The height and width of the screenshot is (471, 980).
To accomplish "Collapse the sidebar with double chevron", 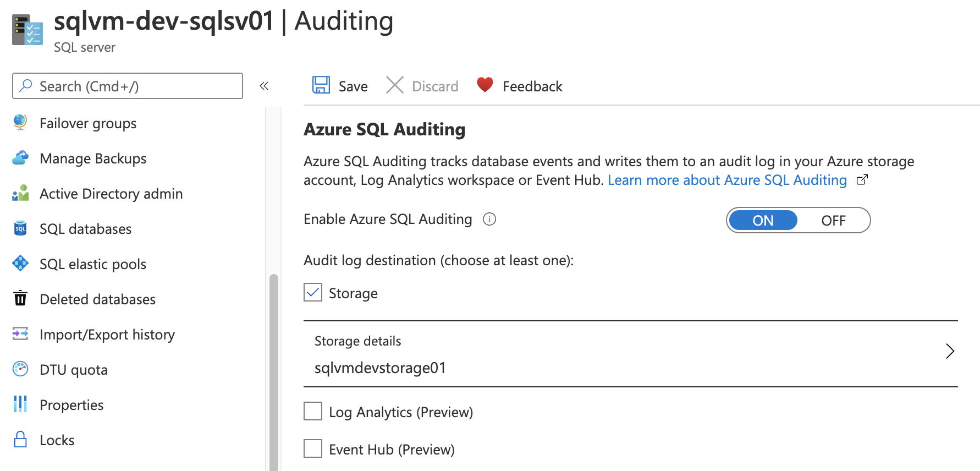I will point(264,86).
